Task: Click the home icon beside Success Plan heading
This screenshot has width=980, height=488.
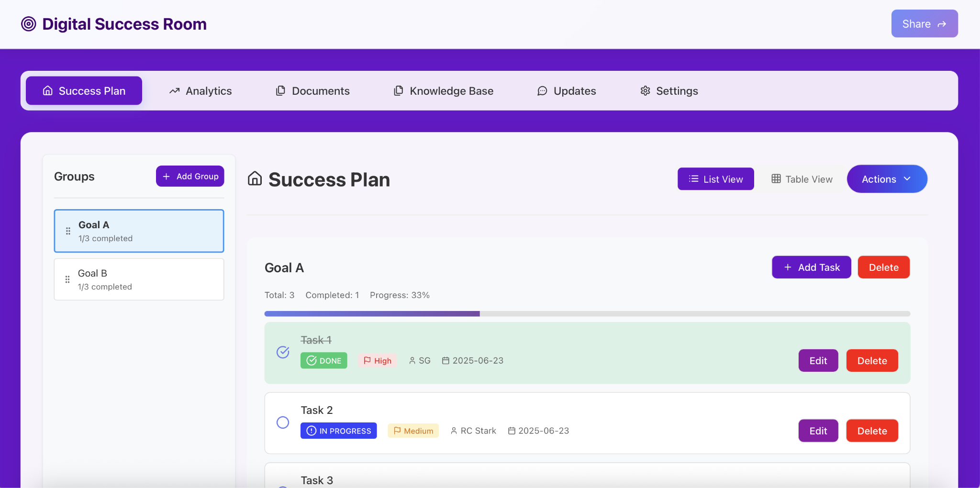Action: (254, 179)
